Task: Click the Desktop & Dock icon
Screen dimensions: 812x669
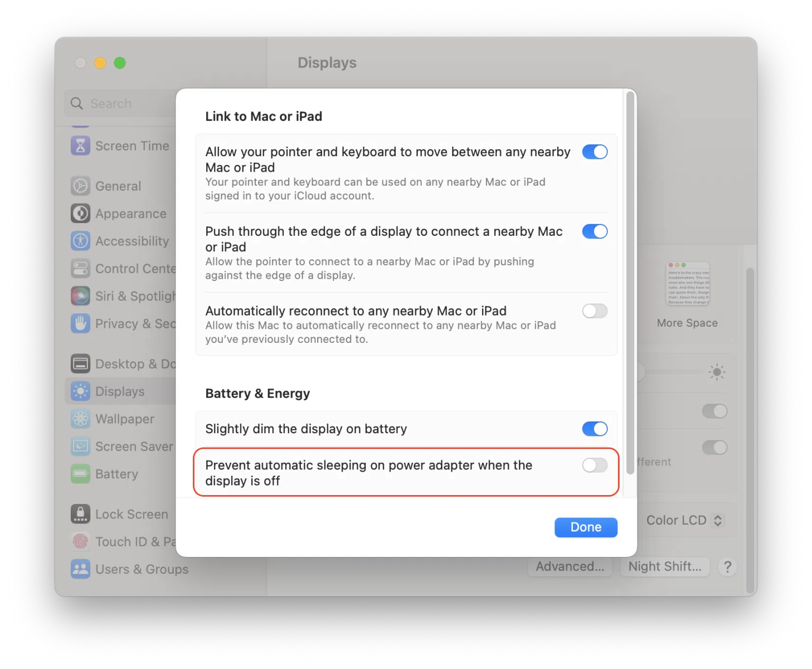Action: click(80, 363)
